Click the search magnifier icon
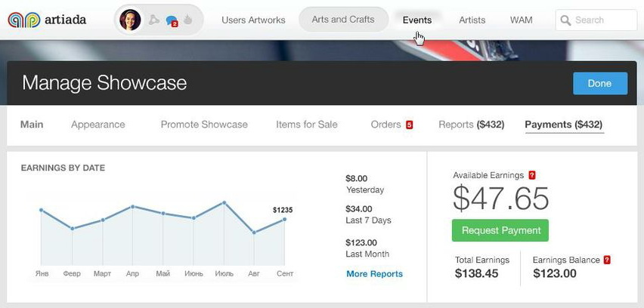 565,20
